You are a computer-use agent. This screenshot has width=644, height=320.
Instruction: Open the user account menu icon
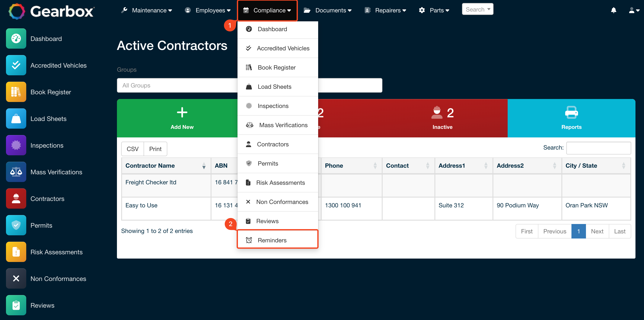pyautogui.click(x=633, y=10)
